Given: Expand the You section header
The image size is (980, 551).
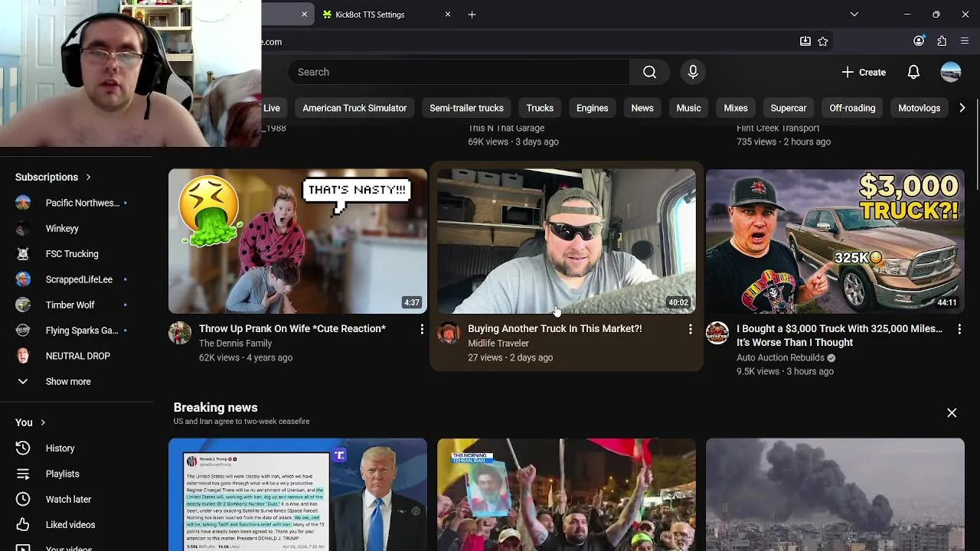Looking at the screenshot, I should pos(31,422).
